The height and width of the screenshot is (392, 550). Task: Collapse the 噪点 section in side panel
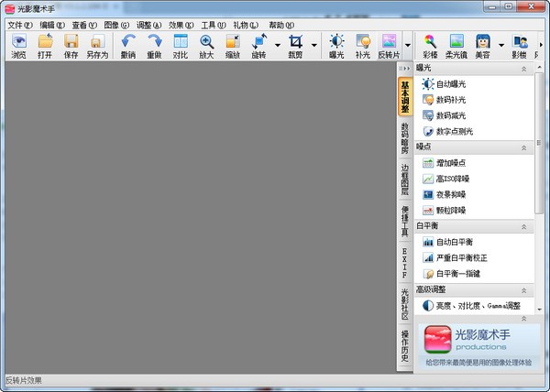523,147
